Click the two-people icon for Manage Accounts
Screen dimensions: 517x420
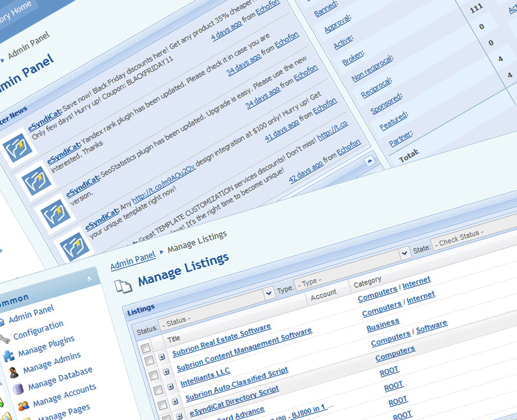point(23,406)
